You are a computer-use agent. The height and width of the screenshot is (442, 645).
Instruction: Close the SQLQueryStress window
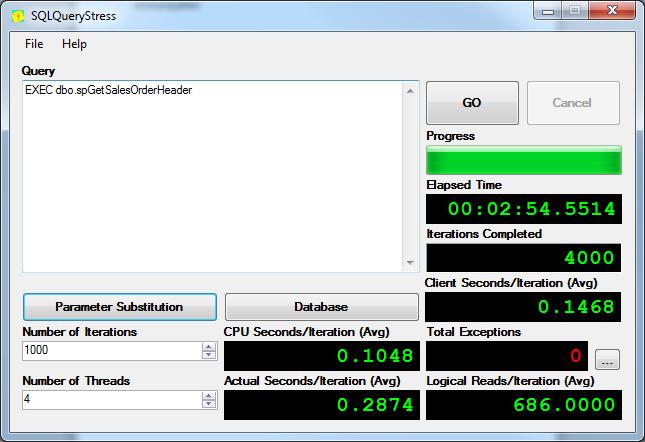(x=612, y=10)
